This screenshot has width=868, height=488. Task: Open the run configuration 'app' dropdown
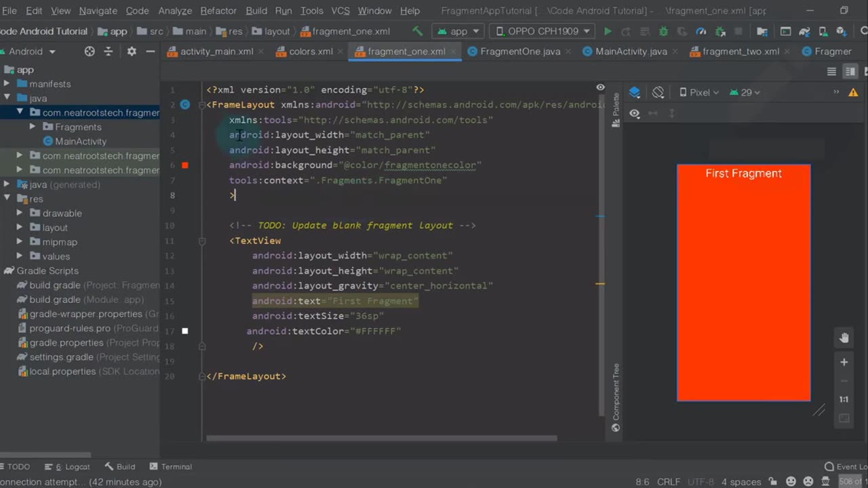pos(459,31)
